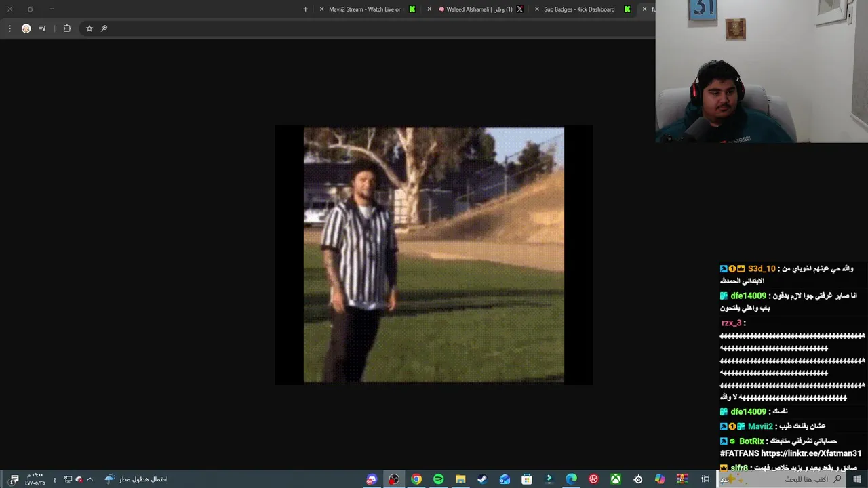Open Spotify from the taskbar
868x488 pixels.
pyautogui.click(x=439, y=479)
